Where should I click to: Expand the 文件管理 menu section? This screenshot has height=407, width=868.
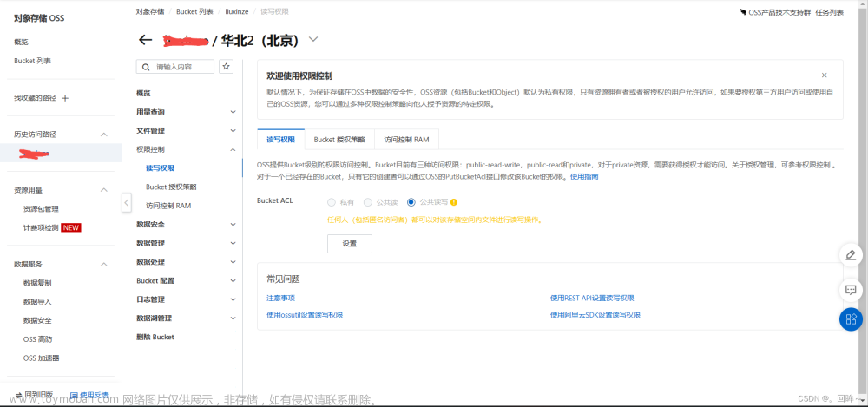click(x=233, y=131)
